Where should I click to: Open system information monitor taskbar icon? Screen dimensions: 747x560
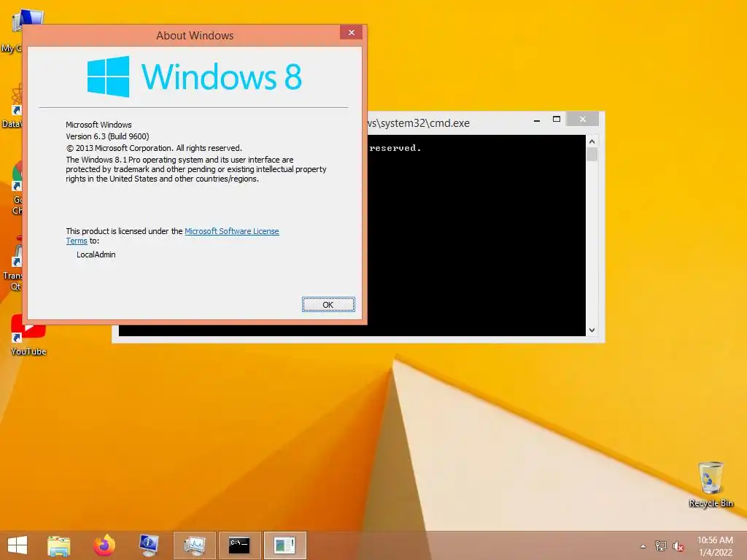tap(149, 545)
